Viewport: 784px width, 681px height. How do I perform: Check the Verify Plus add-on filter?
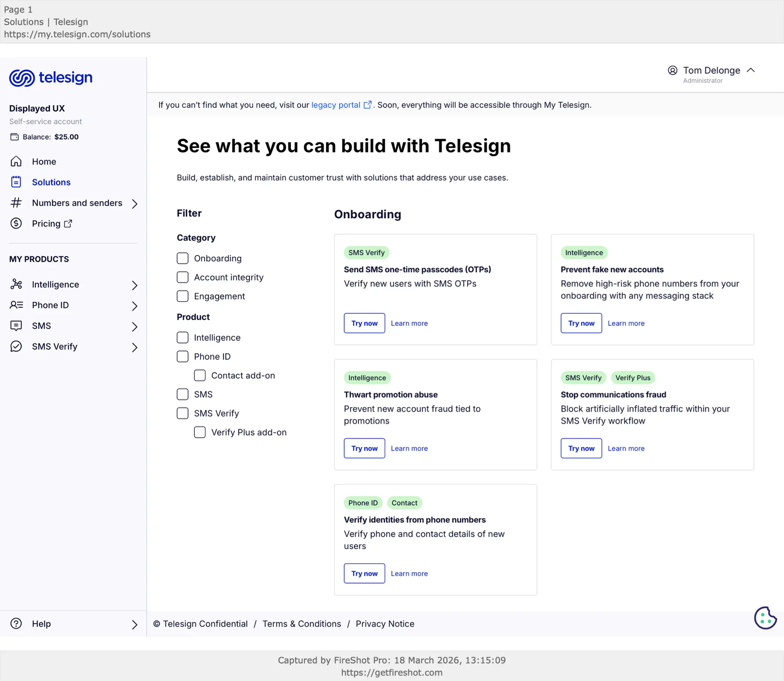point(200,432)
